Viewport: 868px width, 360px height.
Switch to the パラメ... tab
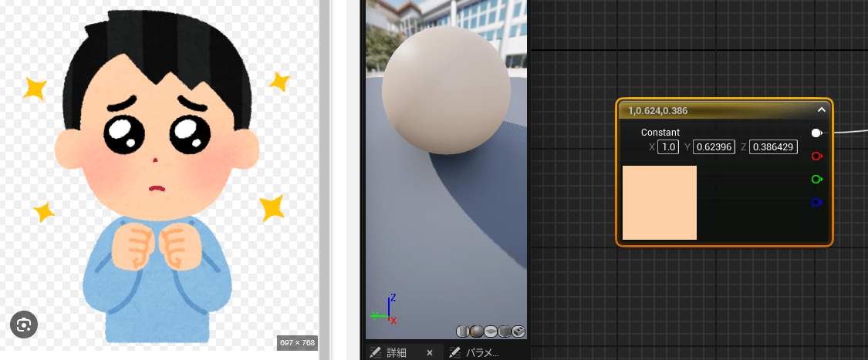click(x=474, y=352)
